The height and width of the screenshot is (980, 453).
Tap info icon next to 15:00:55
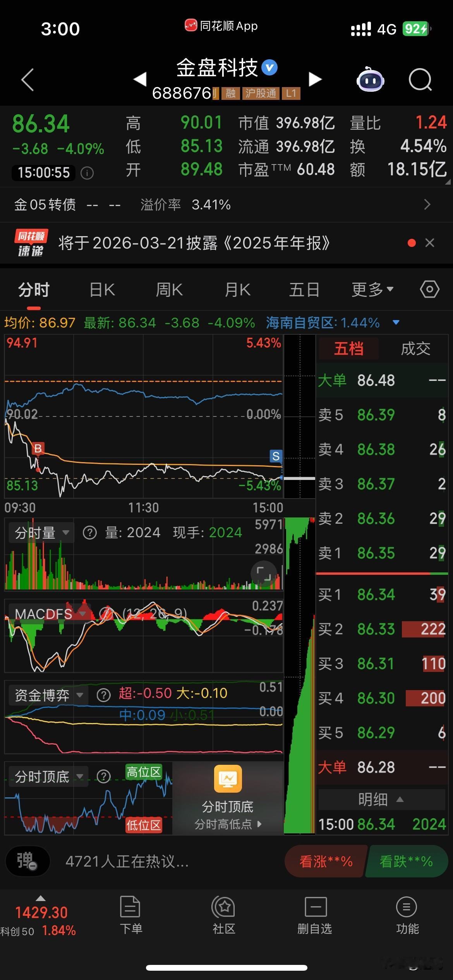tap(87, 173)
